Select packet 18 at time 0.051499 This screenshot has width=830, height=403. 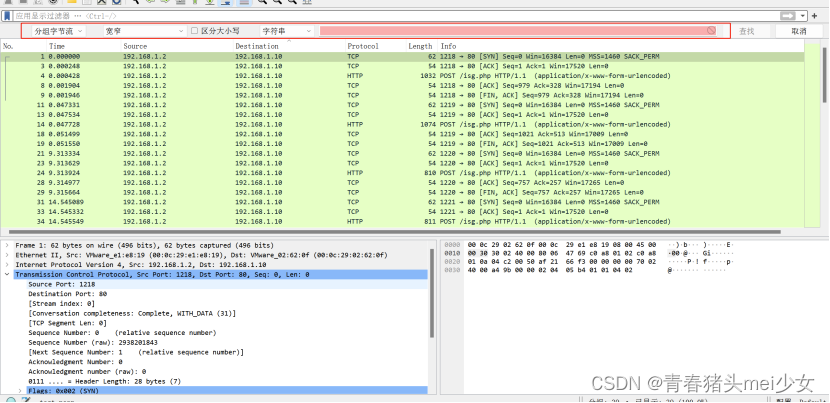[x=402, y=134]
